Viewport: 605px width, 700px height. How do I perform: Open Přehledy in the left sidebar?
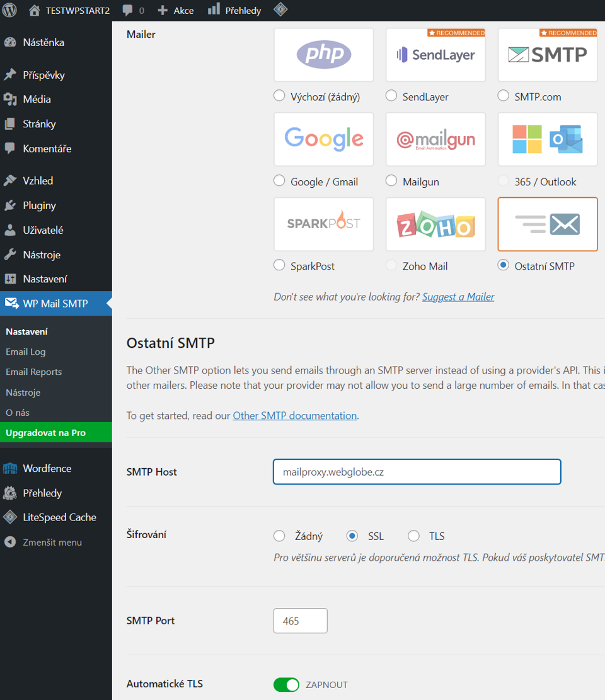coord(56,493)
